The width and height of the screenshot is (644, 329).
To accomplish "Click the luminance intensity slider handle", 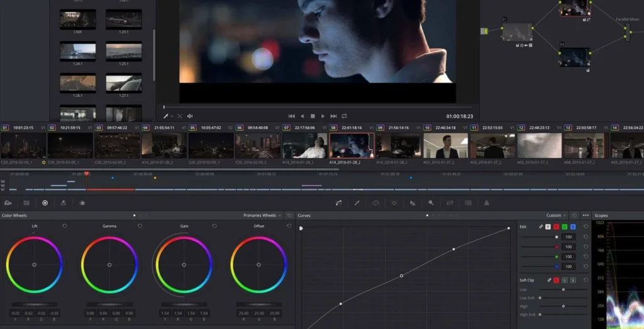I will (x=557, y=237).
